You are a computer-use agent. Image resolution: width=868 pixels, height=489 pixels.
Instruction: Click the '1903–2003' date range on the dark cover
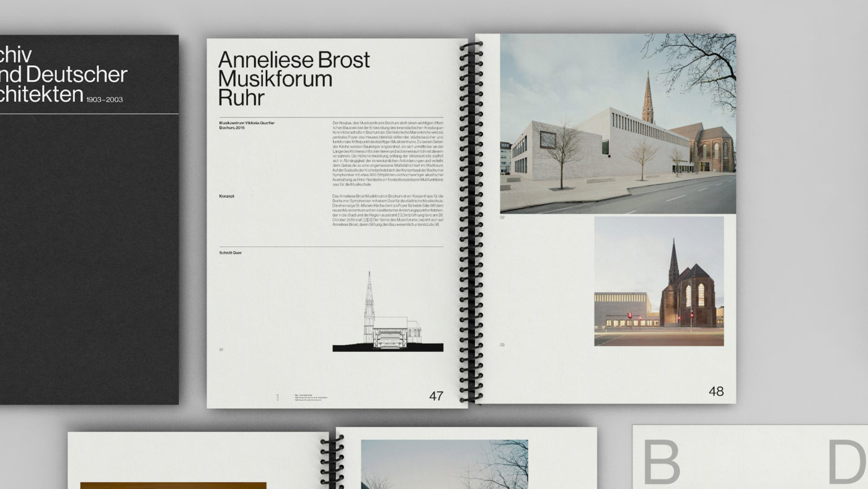coord(105,99)
